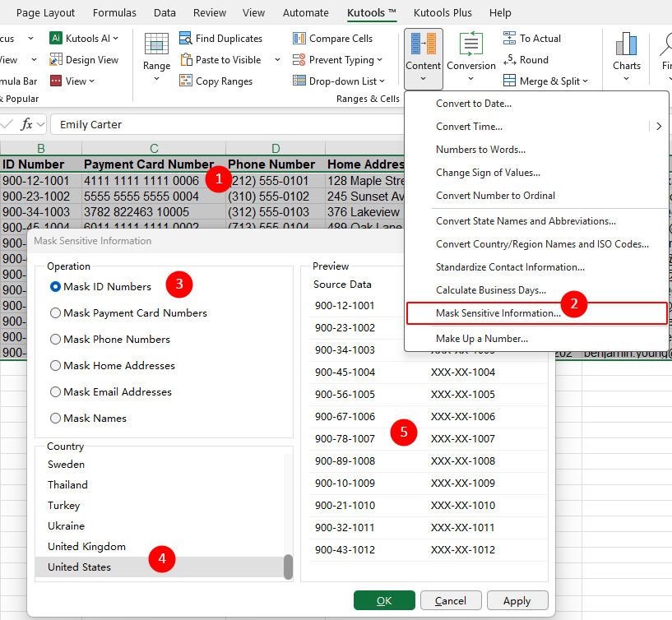Select Mask Home Addresses option
Screen dimensions: 672x620
tap(55, 365)
